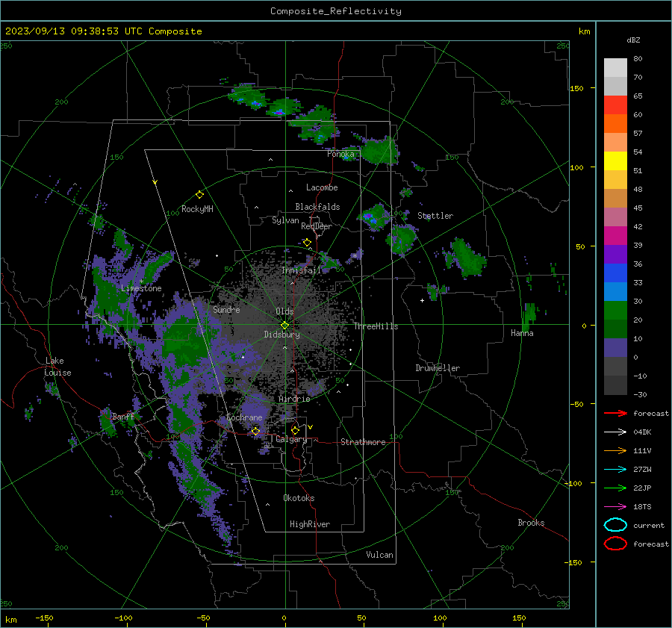Click the red forecast ellipse symbol
This screenshot has height=628, width=672.
(x=615, y=544)
